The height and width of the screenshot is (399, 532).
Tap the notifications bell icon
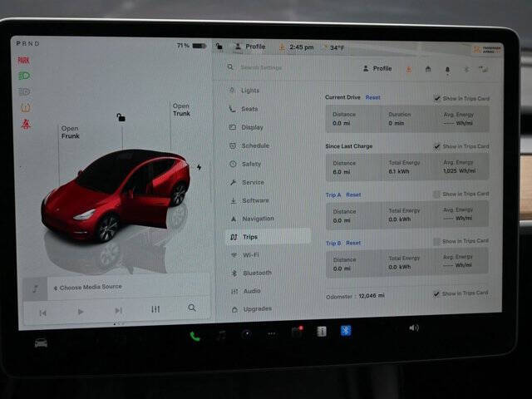point(447,70)
